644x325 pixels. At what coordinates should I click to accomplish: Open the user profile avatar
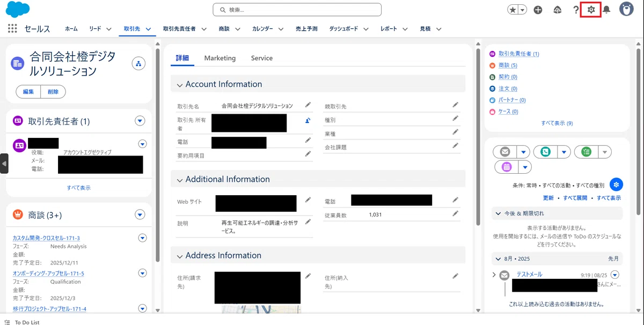[626, 9]
